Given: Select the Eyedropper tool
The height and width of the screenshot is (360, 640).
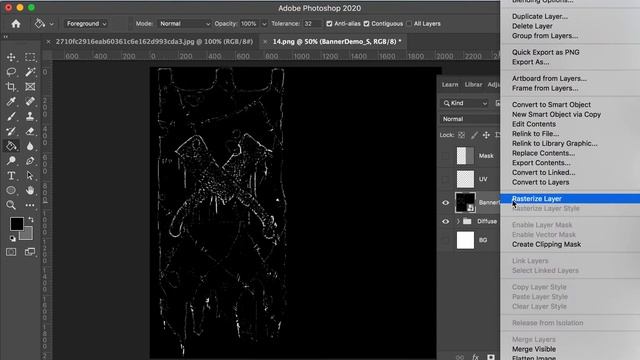Looking at the screenshot, I should (x=11, y=101).
